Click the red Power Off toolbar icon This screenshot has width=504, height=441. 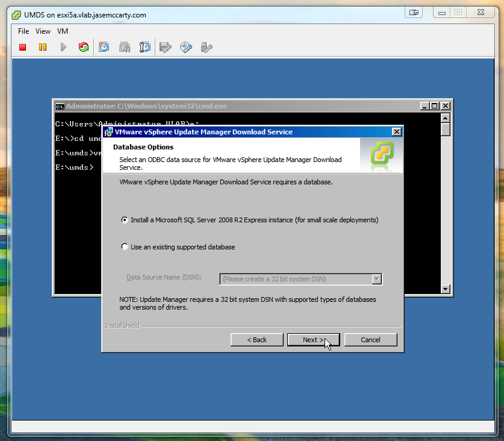(x=22, y=47)
